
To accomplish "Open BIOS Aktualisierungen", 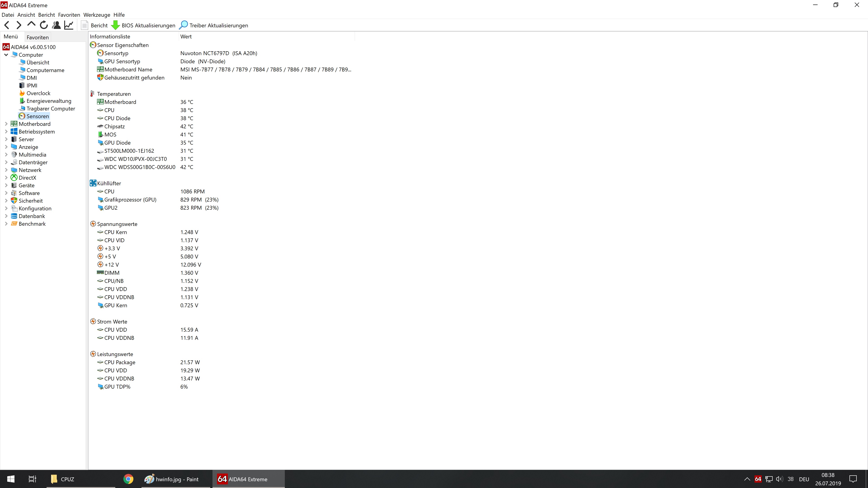I will pos(143,26).
